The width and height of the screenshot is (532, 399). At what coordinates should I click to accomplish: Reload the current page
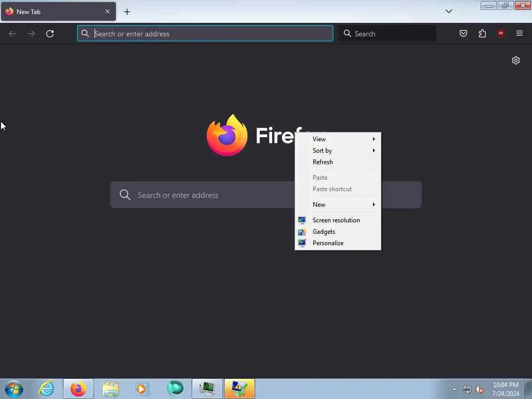click(50, 34)
